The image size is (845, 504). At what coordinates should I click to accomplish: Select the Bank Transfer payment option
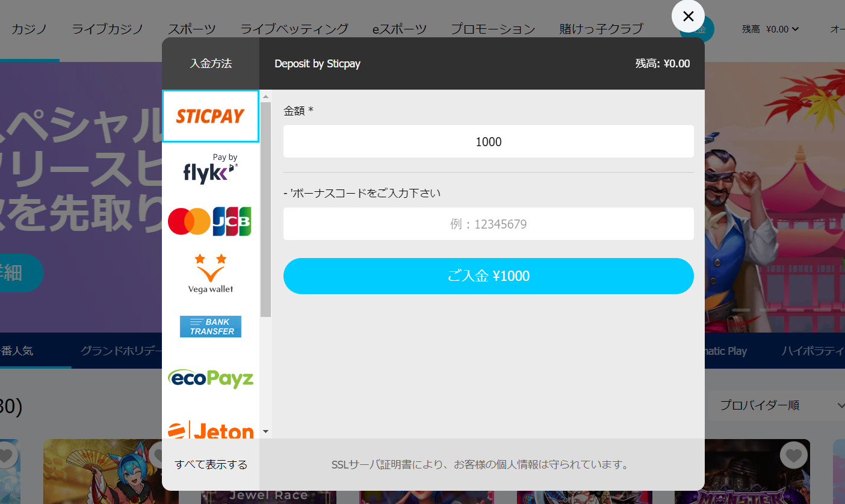211,327
